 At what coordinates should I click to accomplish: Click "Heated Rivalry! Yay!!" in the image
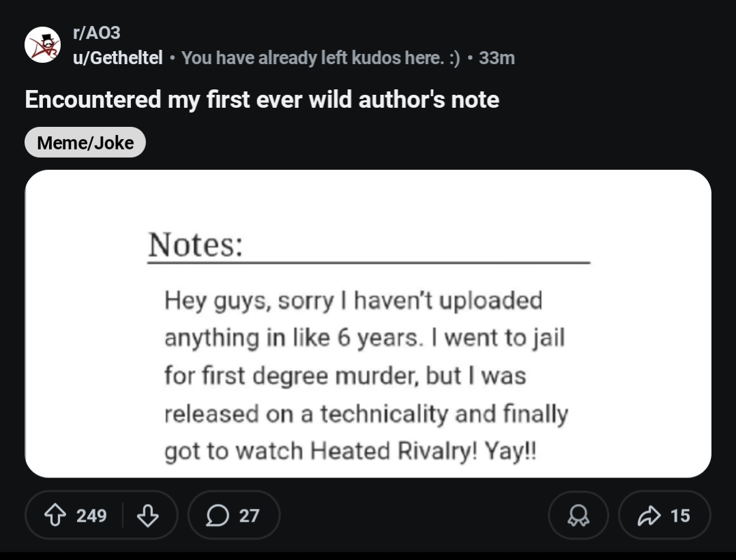[x=424, y=451]
